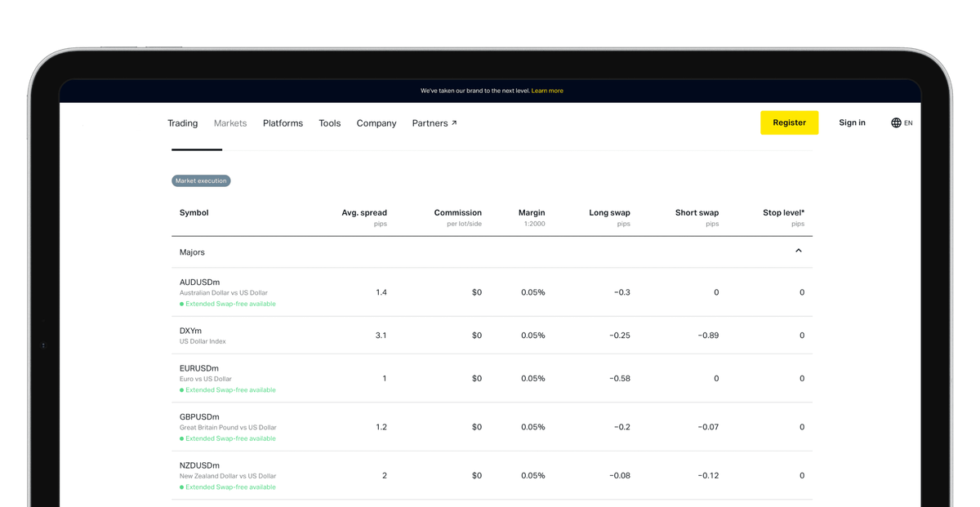Click the Margin column header
Screen dimensions: 980x507
pos(532,212)
